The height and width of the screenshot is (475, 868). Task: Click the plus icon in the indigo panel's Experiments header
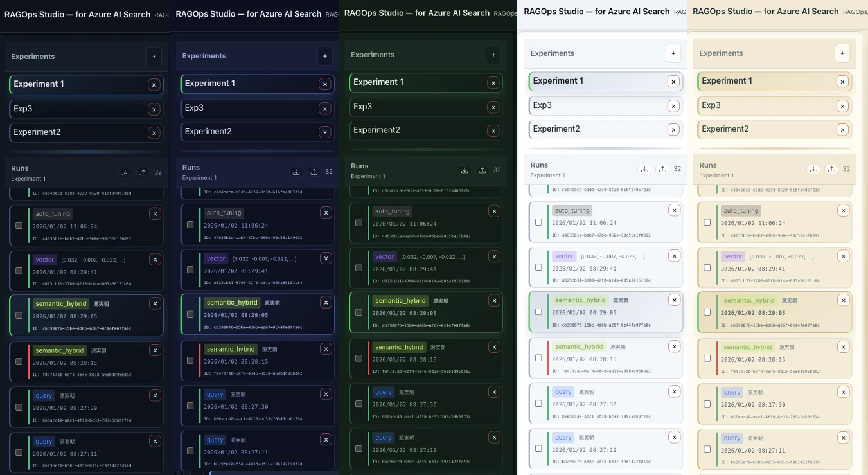pos(325,56)
